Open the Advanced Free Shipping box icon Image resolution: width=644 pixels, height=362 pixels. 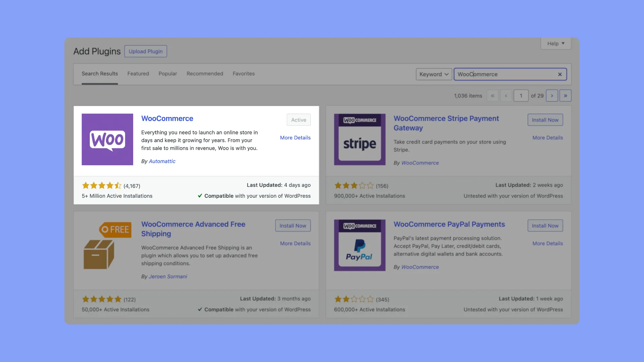(107, 245)
